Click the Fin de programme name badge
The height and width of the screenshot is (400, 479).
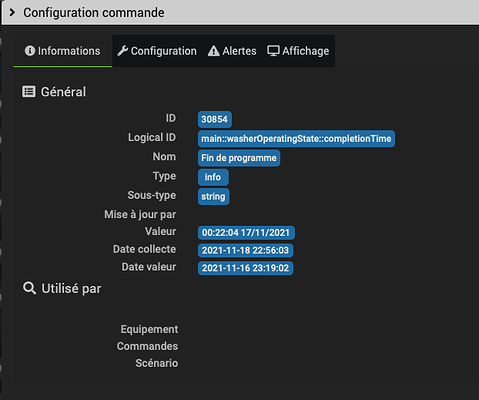point(239,158)
